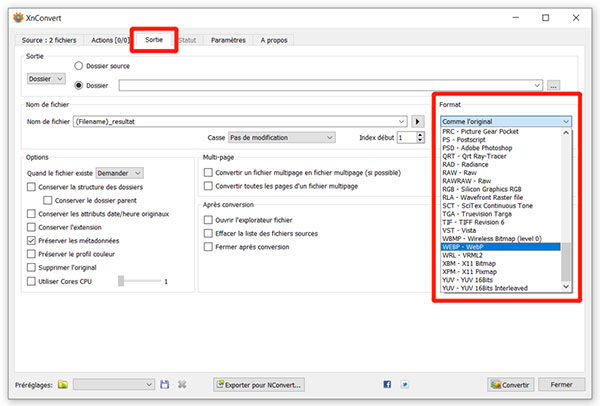Open the A propos tab
This screenshot has height=406, width=600.
(x=274, y=40)
